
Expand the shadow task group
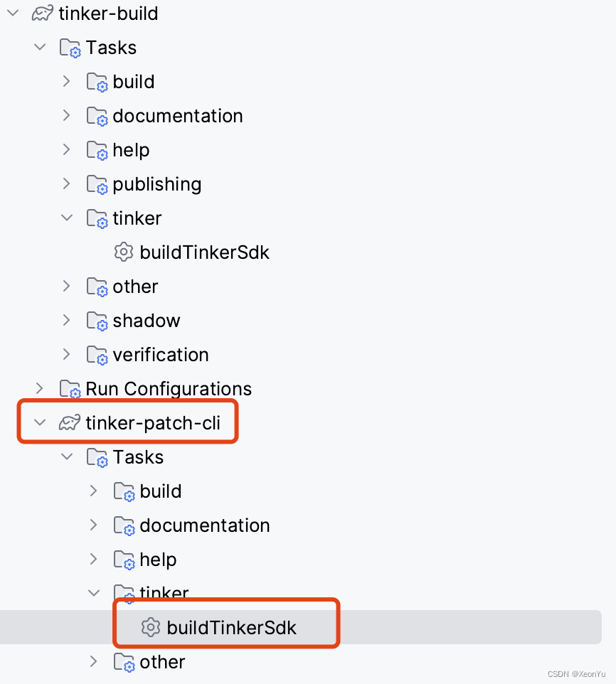coord(67,321)
